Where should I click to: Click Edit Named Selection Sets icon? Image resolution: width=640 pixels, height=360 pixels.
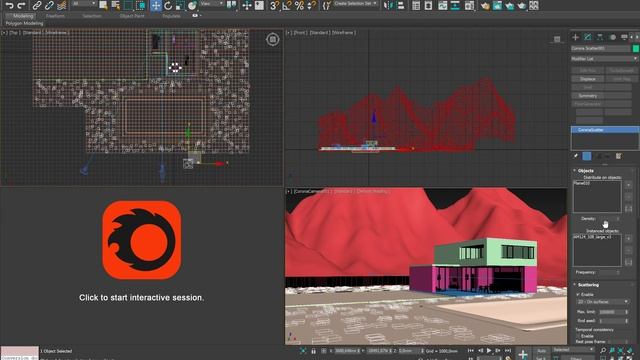tap(327, 5)
